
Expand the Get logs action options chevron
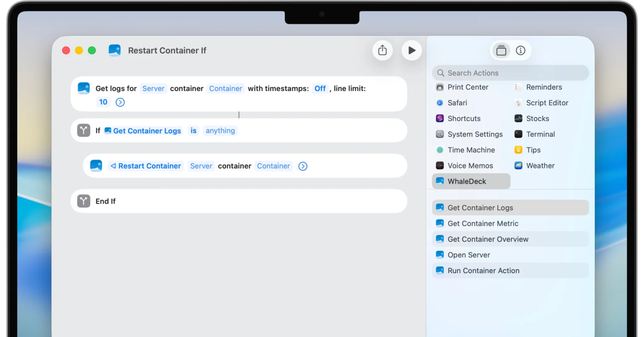click(120, 102)
